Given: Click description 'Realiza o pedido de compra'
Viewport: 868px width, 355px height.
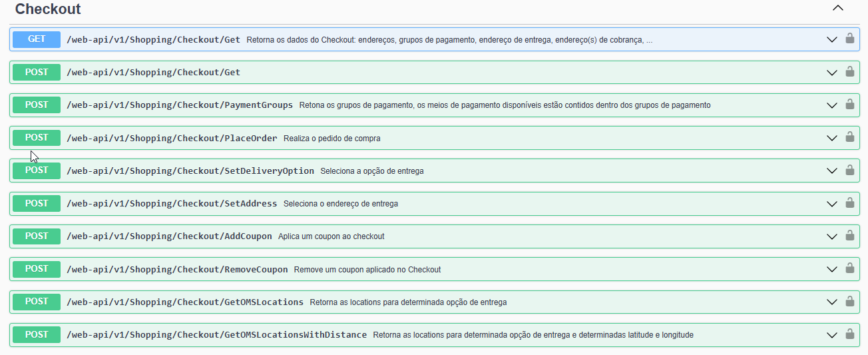Looking at the screenshot, I should tap(332, 139).
